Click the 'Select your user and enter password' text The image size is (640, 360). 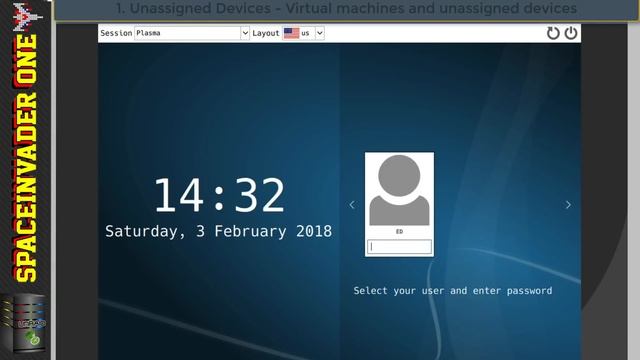click(453, 291)
